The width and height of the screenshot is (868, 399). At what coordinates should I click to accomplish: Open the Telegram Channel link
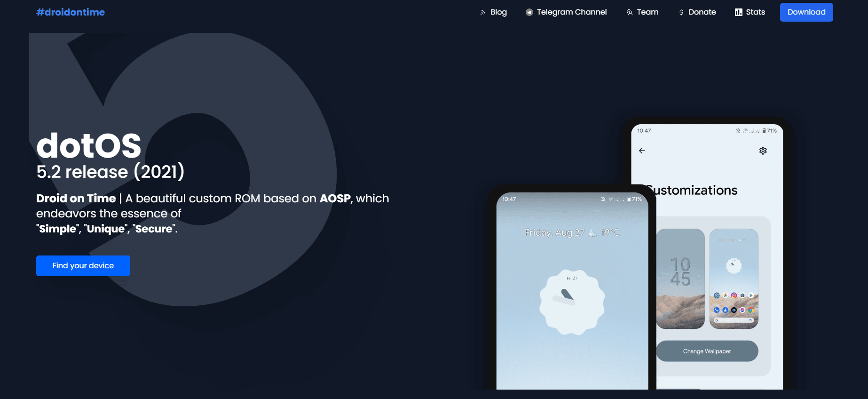click(566, 12)
